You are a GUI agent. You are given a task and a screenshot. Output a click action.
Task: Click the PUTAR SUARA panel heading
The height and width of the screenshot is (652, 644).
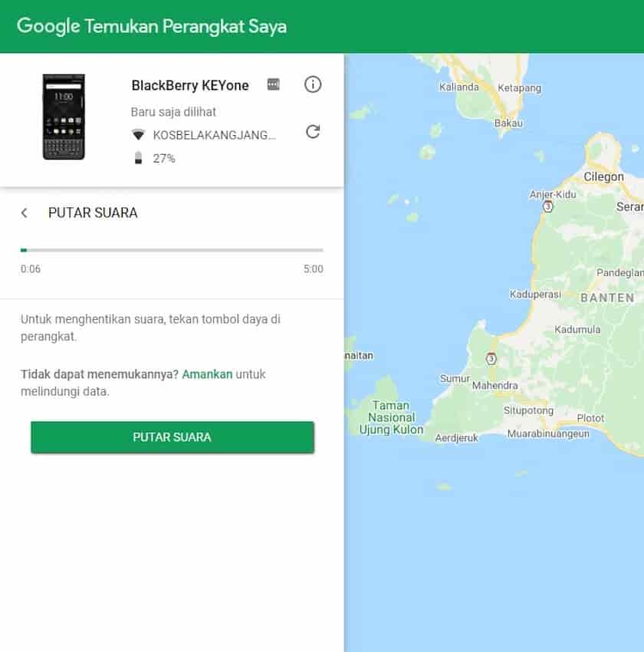point(93,213)
